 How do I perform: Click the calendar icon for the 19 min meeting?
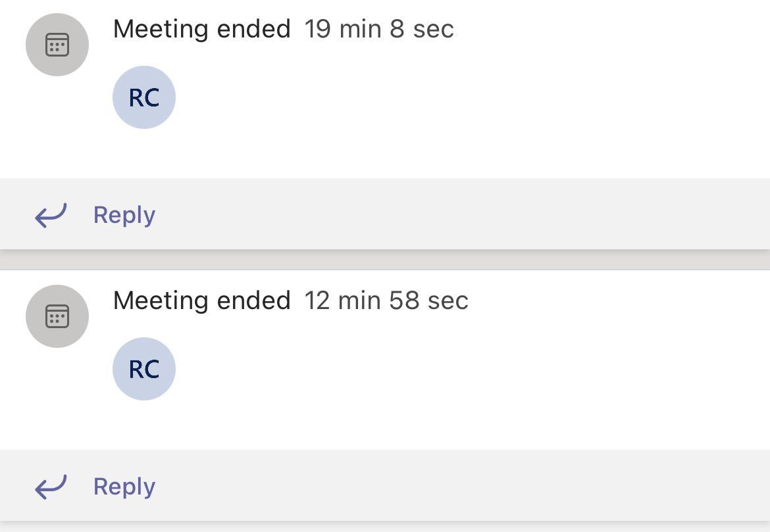click(x=57, y=45)
